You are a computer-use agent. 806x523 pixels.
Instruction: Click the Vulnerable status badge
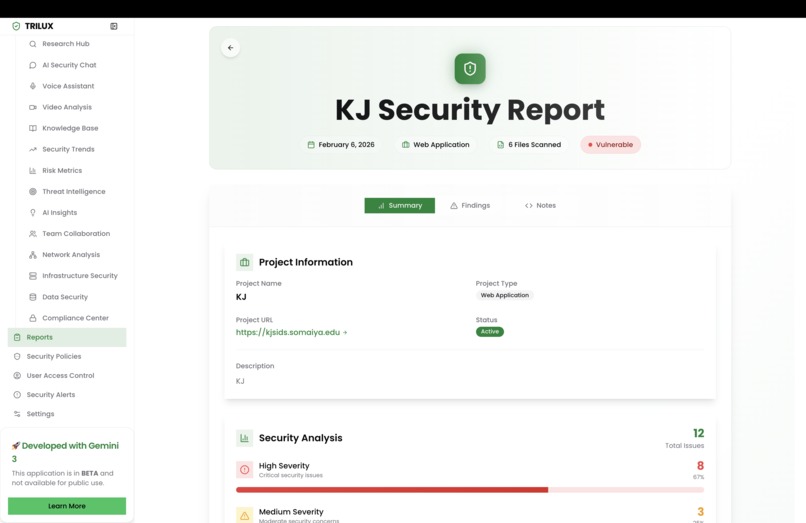pyautogui.click(x=611, y=145)
